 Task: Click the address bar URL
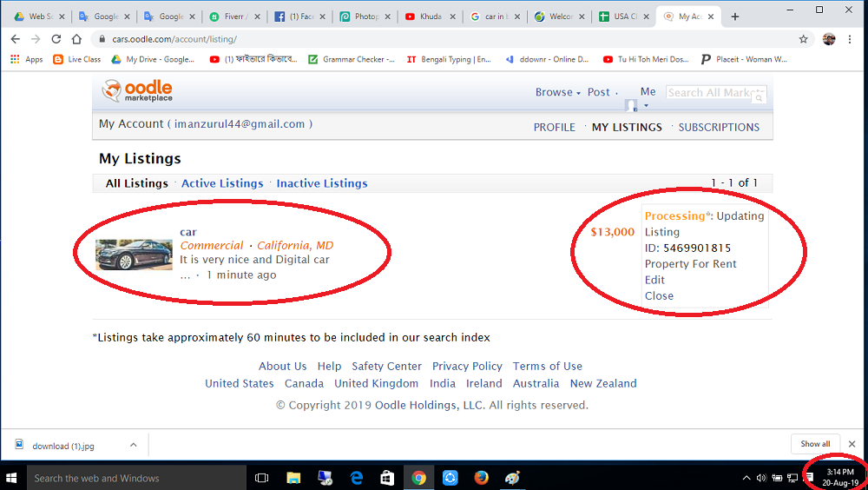coord(174,39)
